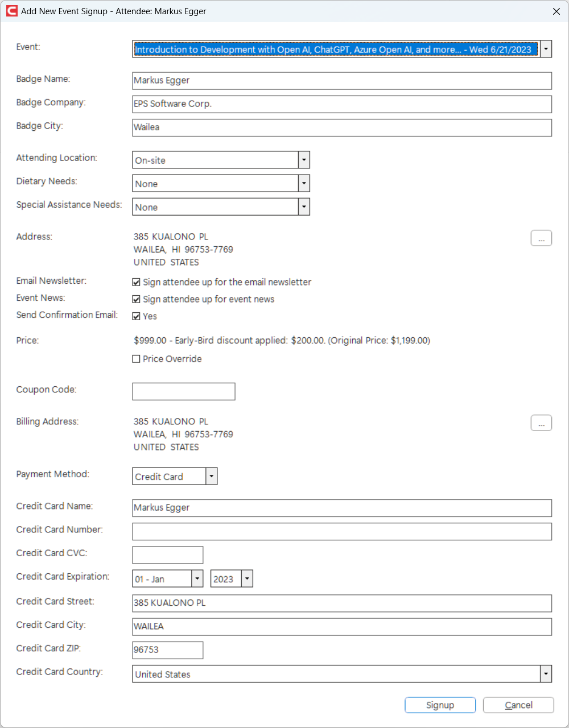Click the ellipsis button beside Address
569x728 pixels.
tap(541, 238)
